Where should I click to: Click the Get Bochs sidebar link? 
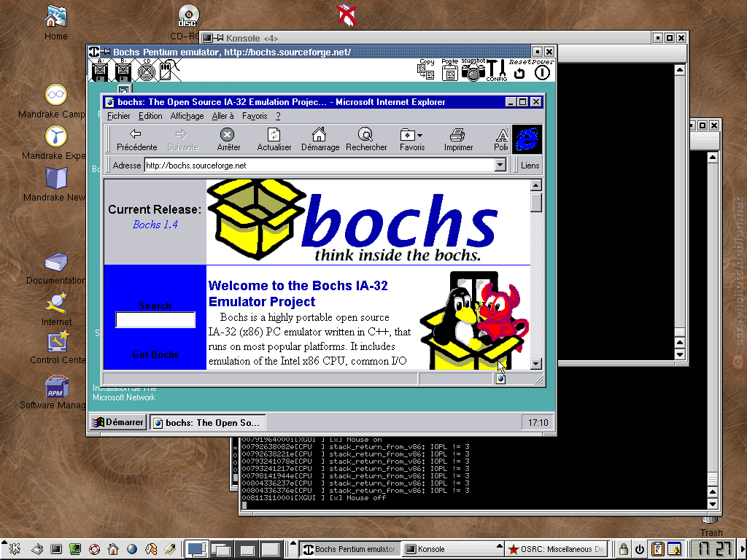155,354
